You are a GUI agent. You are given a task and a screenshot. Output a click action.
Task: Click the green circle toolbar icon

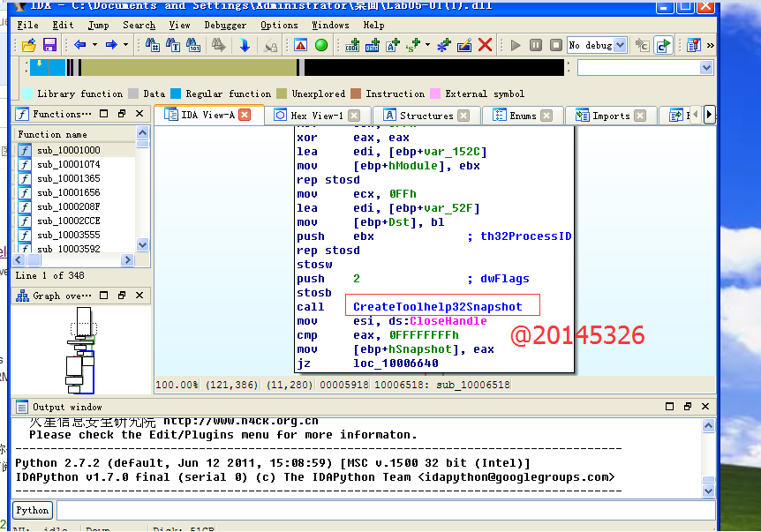click(x=321, y=45)
